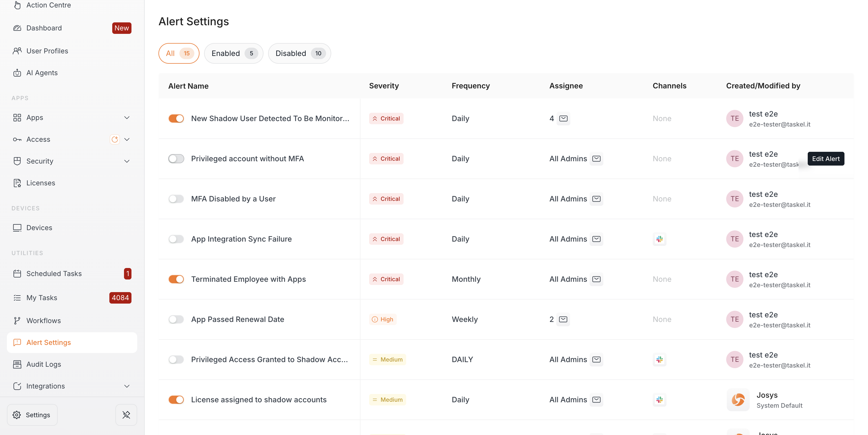Viewport: 868px width, 435px height.
Task: Open Audit Logs page
Action: pos(43,364)
